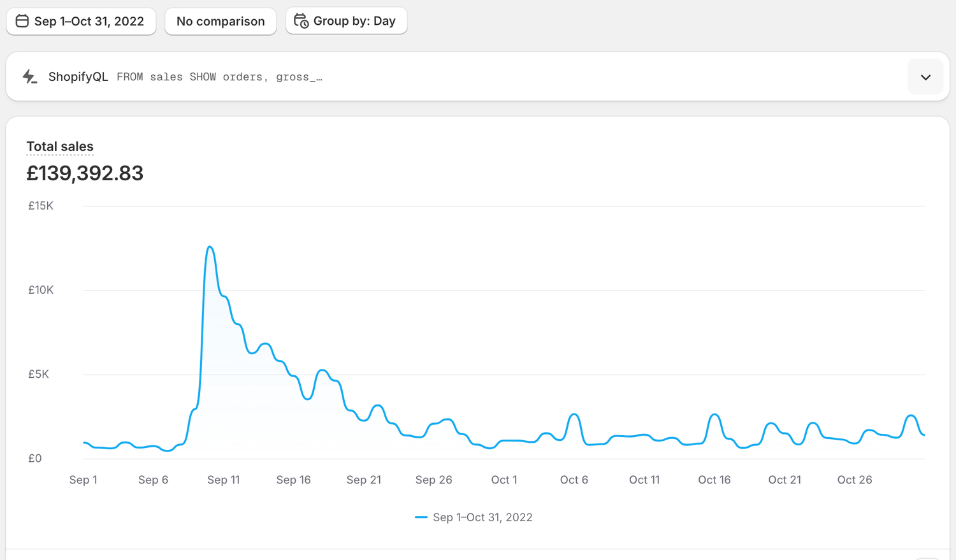Click the Oct 16 x-axis label
956x560 pixels.
coord(714,480)
